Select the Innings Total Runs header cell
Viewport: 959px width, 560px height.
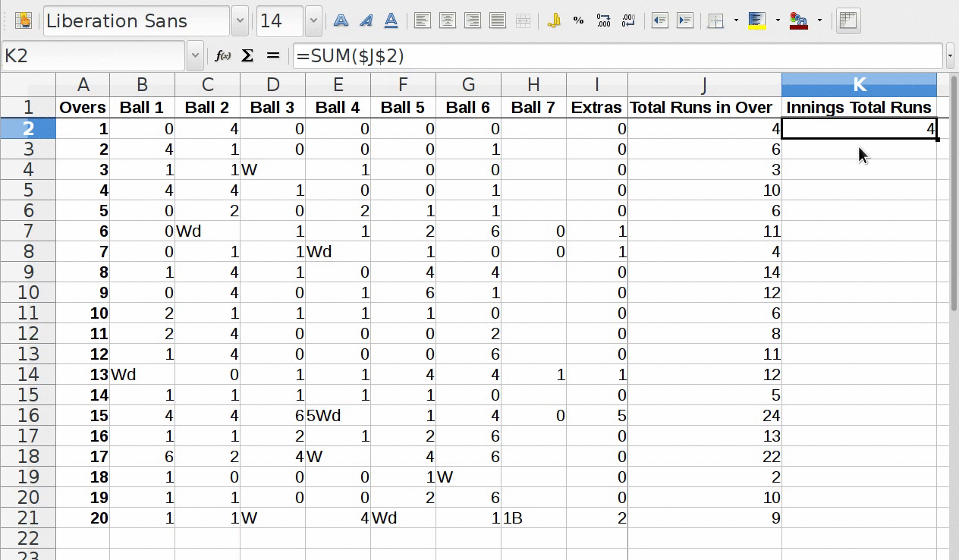coord(858,108)
